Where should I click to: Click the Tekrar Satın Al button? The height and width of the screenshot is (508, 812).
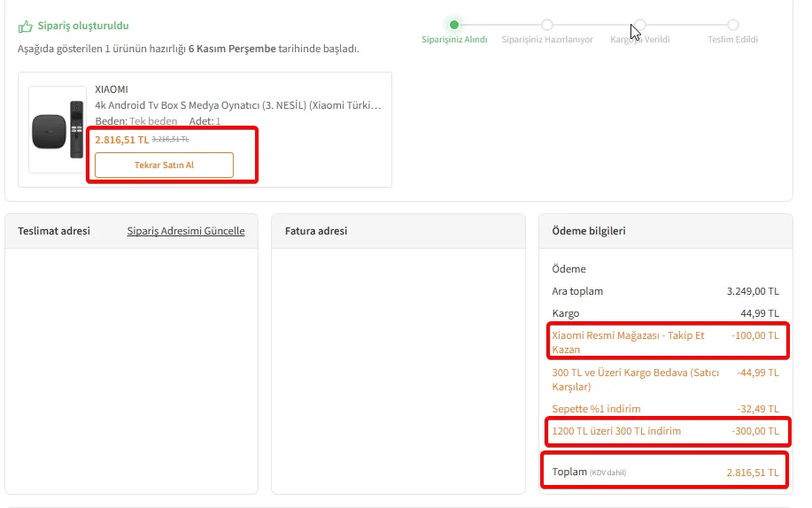point(164,165)
